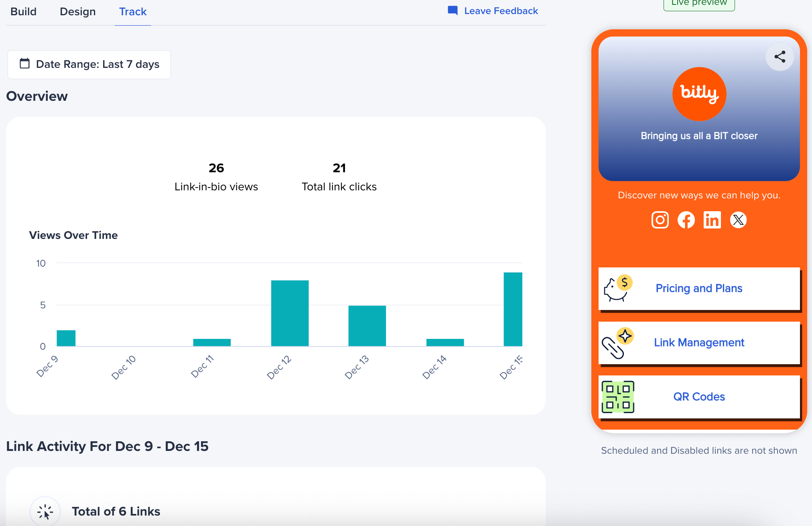Click the LinkedIn icon in preview

click(712, 220)
